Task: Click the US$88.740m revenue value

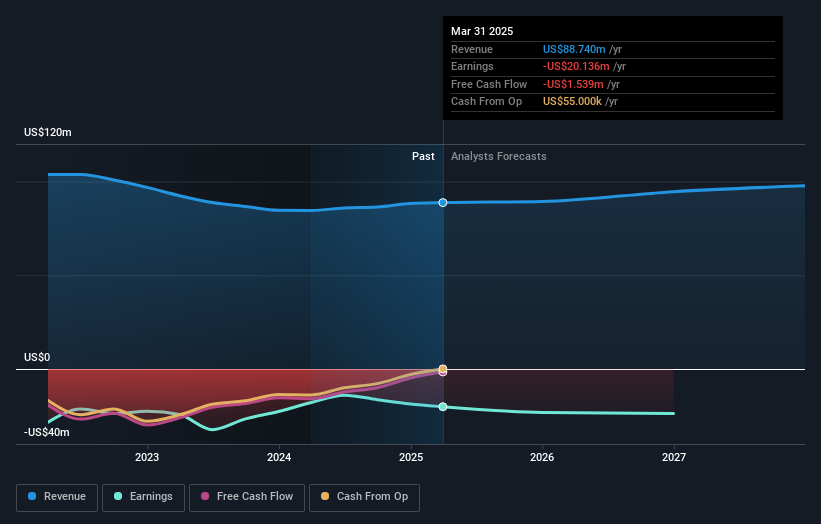Action: pos(574,49)
